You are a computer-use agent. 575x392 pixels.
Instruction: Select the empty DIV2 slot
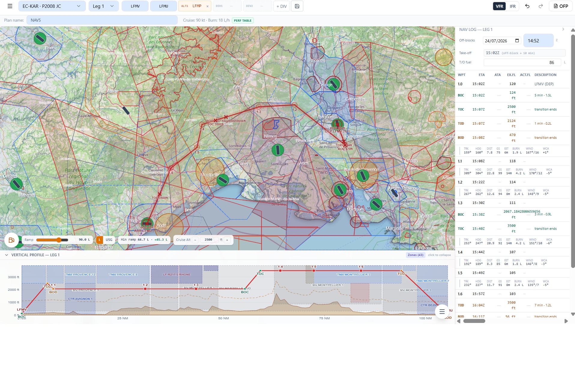click(x=257, y=6)
